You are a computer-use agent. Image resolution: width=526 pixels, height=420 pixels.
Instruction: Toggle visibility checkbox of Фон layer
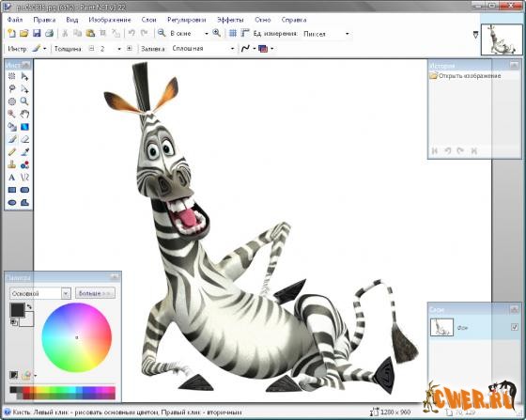tap(515, 327)
